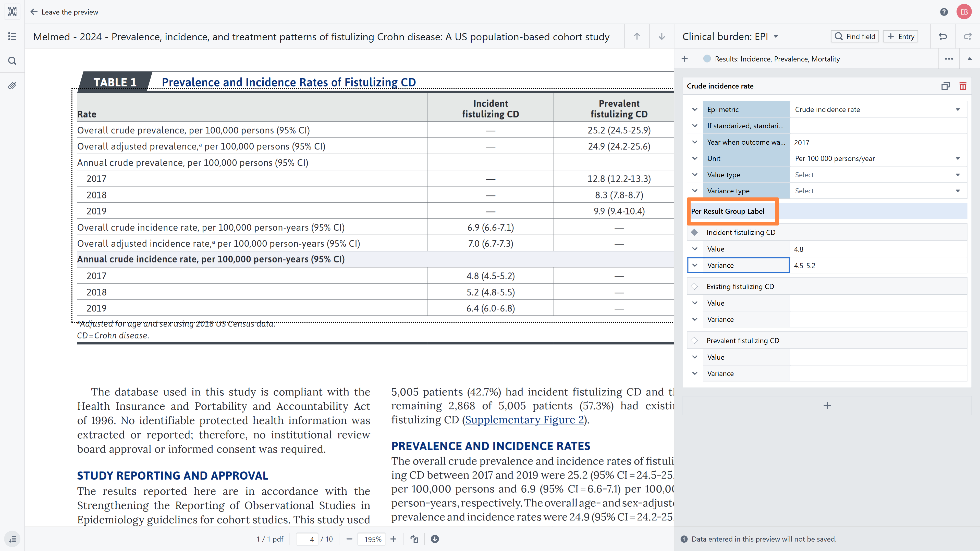Click the rotate page icon
This screenshot has width=980, height=551.
tap(414, 539)
